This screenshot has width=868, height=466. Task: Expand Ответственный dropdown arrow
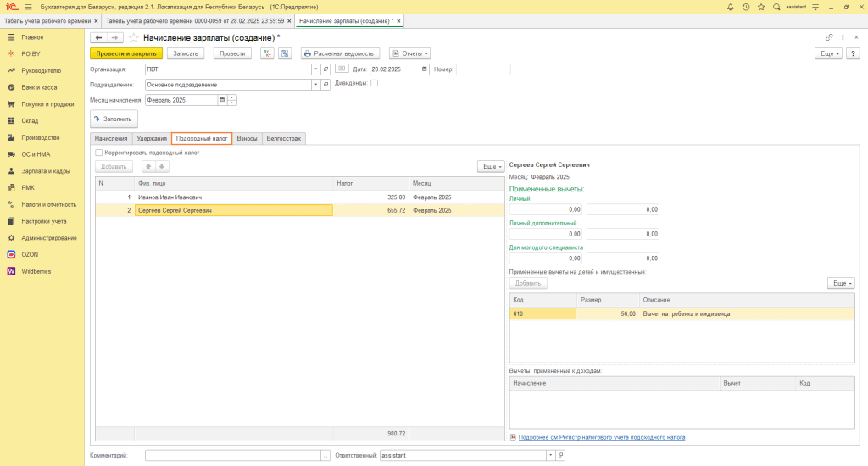[x=550, y=455]
